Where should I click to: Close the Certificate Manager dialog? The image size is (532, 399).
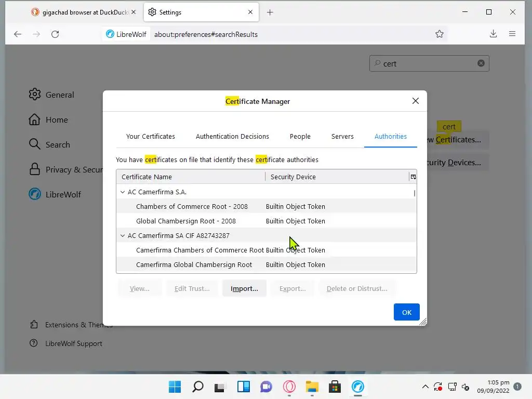pos(415,101)
